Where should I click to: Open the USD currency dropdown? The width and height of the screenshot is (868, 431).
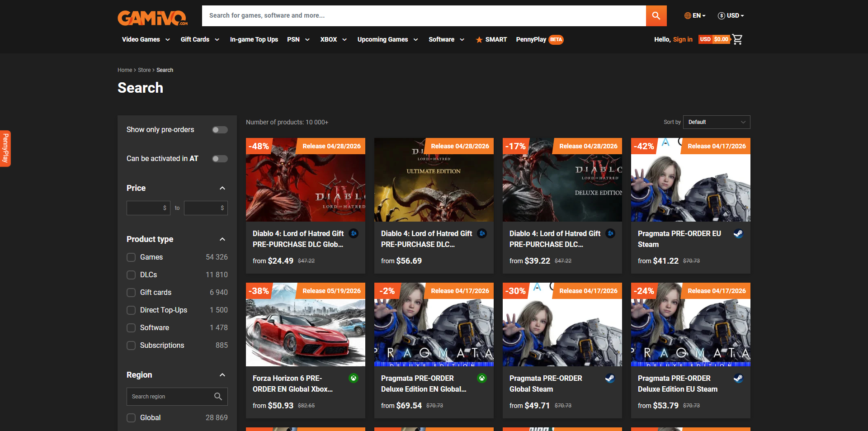731,16
